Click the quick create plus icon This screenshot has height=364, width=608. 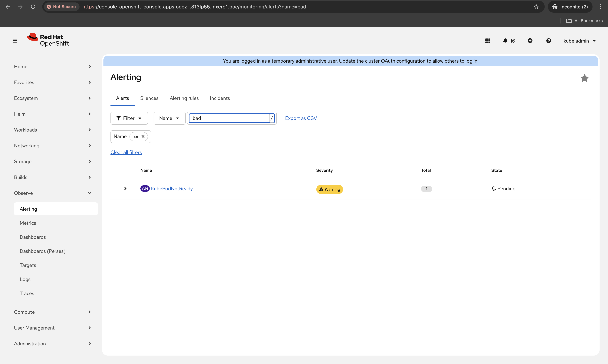point(530,41)
